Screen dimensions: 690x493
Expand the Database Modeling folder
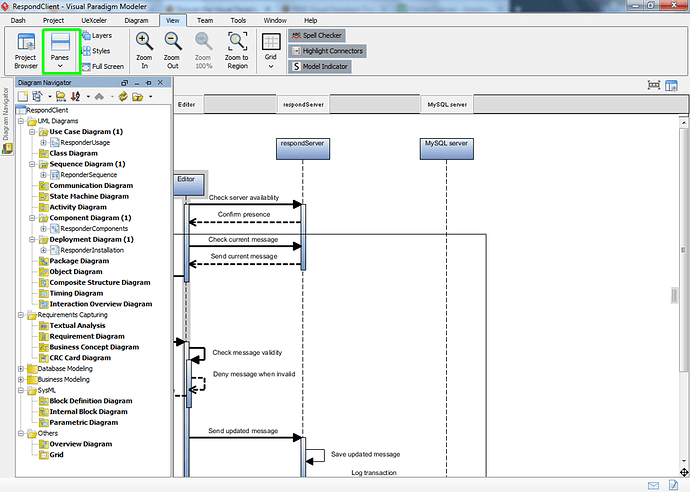click(x=21, y=369)
